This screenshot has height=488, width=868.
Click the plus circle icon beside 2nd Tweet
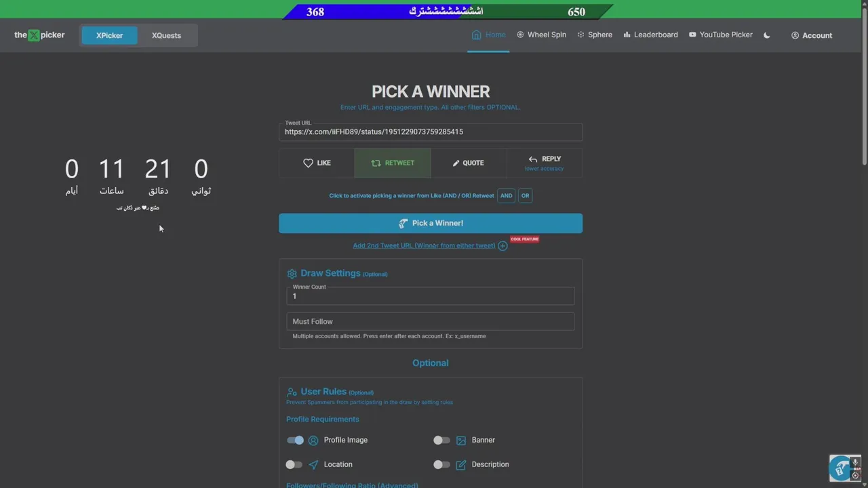point(502,246)
